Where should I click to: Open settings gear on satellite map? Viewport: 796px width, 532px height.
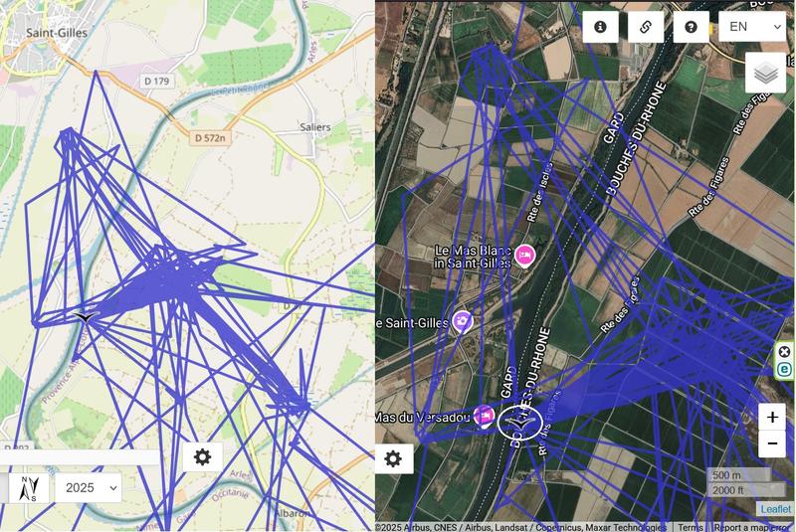click(393, 459)
